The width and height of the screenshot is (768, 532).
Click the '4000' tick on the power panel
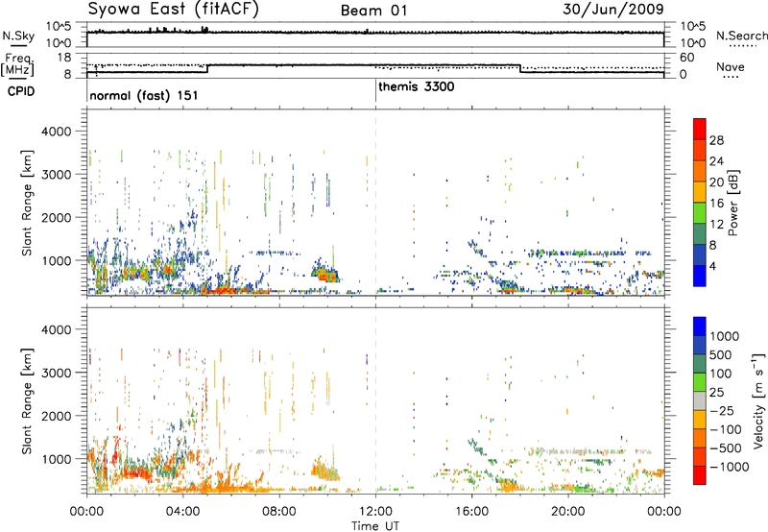56,132
